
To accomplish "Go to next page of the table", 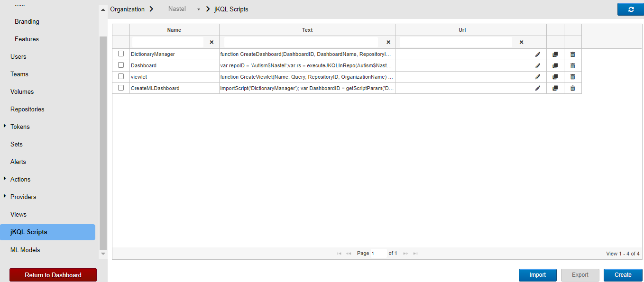I will (405, 254).
